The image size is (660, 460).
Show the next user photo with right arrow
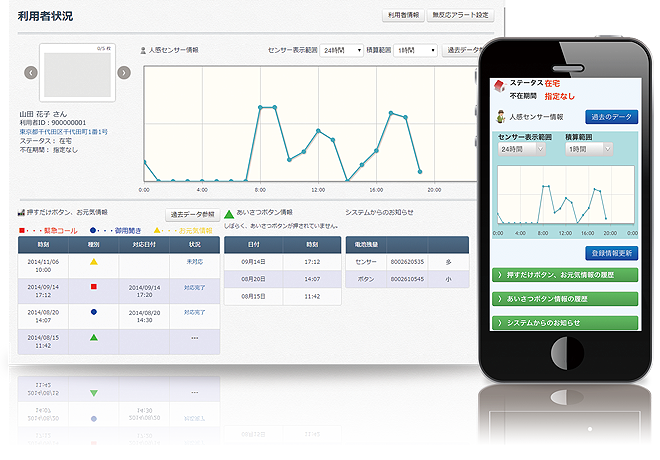(x=124, y=73)
